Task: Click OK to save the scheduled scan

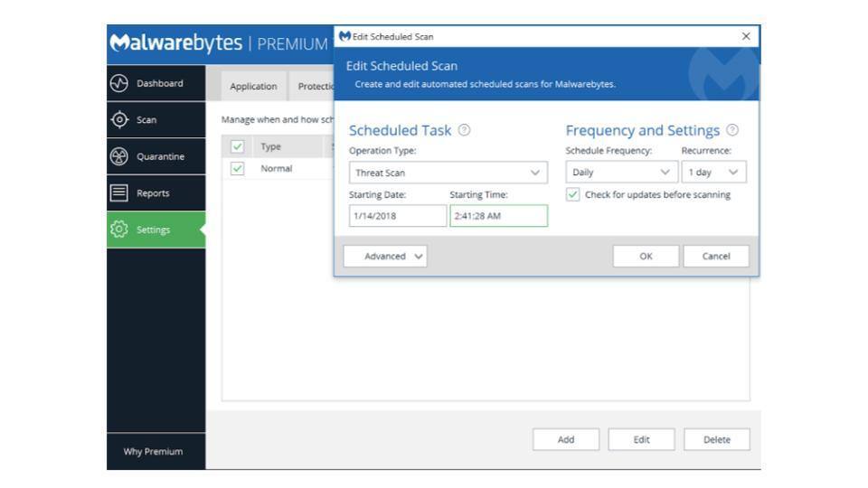Action: [646, 256]
